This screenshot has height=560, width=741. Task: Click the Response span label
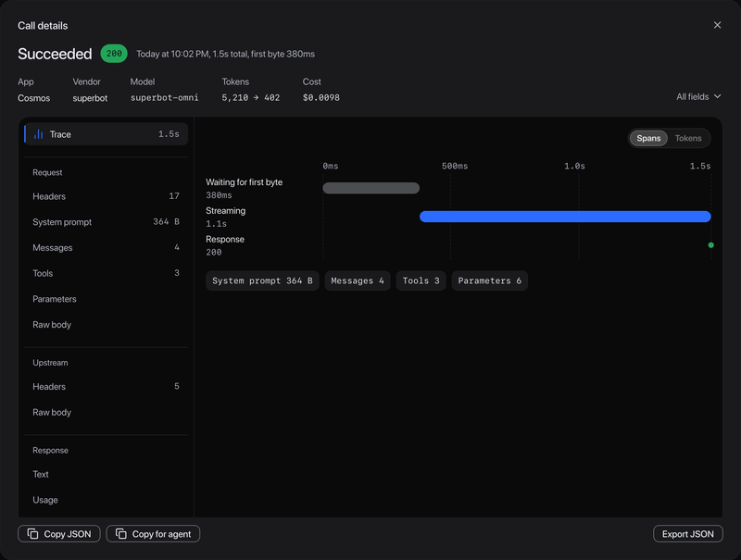point(225,240)
